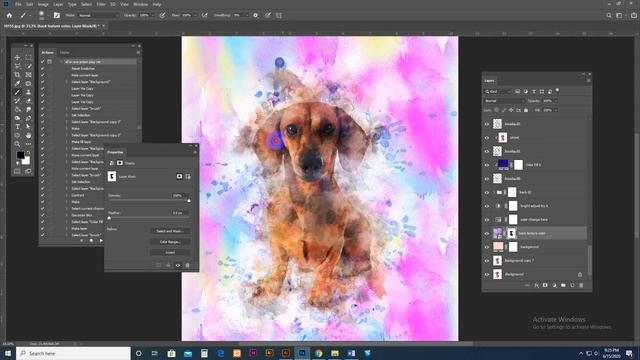Viewport: 640px width, 360px height.
Task: Switch to the tab beside Actions
Action: 64,52
